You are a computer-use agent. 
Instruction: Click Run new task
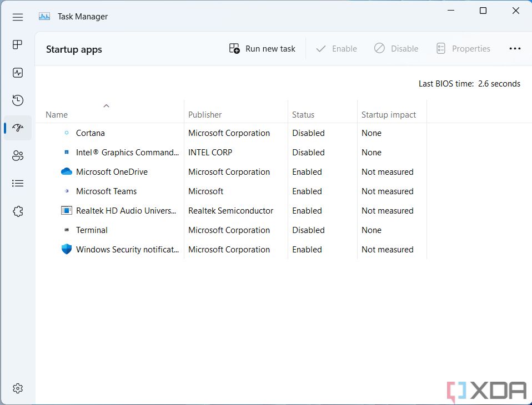262,48
